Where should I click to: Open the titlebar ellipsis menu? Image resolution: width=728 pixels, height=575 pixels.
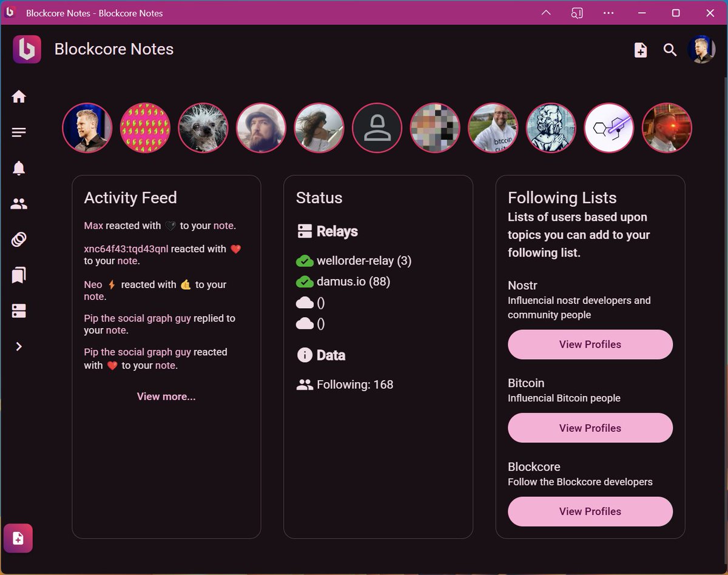click(608, 13)
